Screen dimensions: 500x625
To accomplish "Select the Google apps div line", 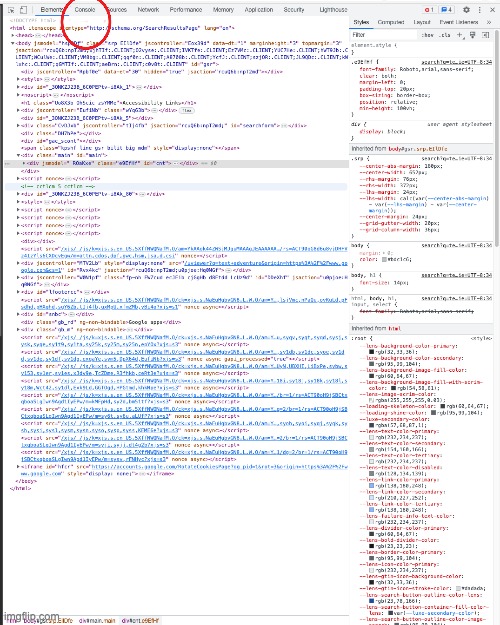I will tap(100, 322).
